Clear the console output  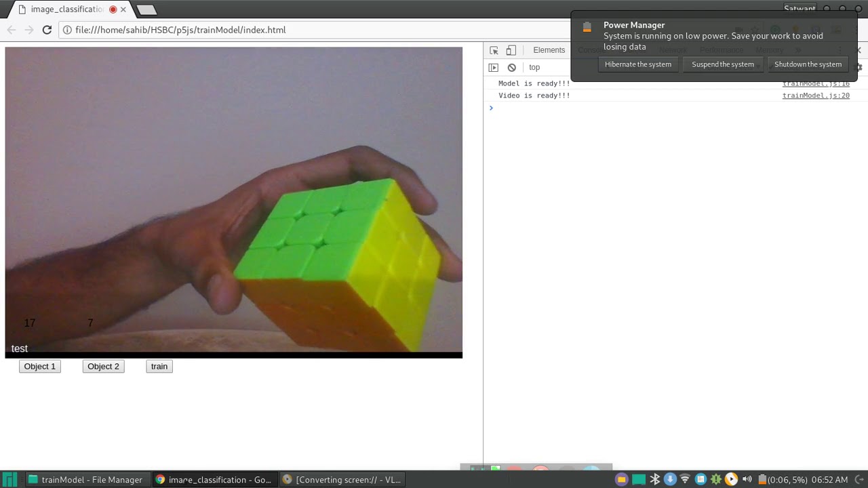512,67
